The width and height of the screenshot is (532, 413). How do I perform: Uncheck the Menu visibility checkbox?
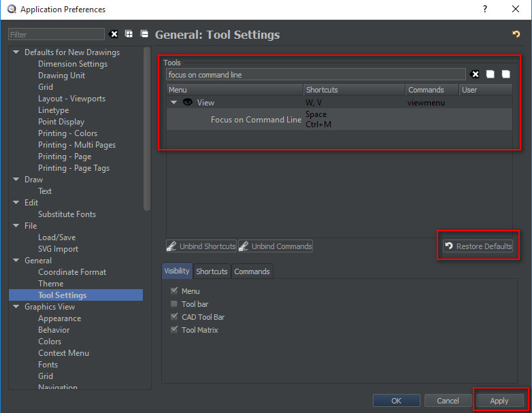coord(174,291)
